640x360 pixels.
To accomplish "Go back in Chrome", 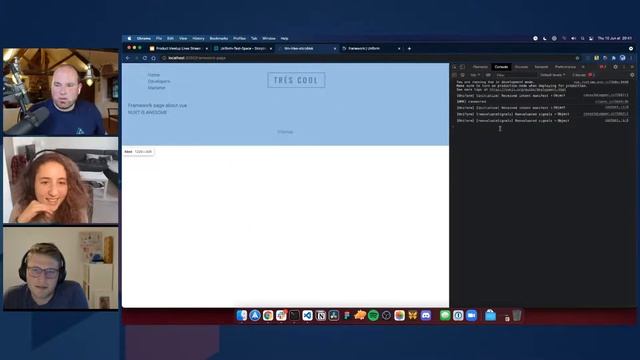I will [x=128, y=58].
